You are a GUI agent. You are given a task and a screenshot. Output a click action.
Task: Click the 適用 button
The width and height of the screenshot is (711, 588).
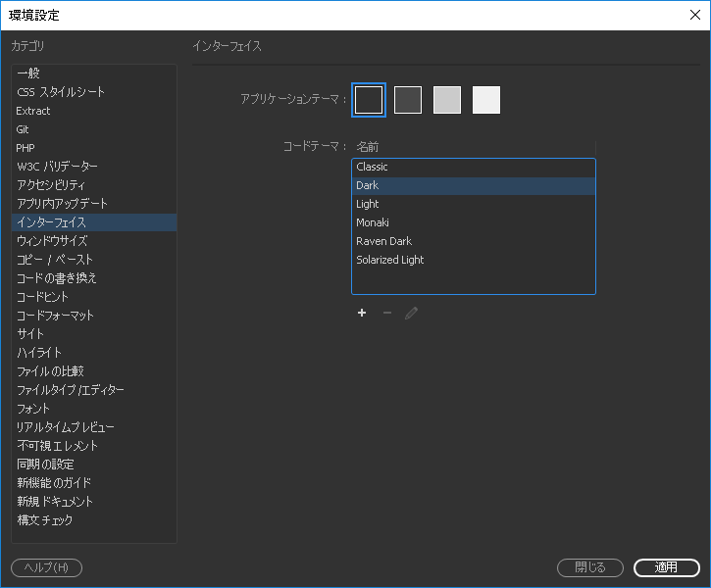click(x=667, y=567)
